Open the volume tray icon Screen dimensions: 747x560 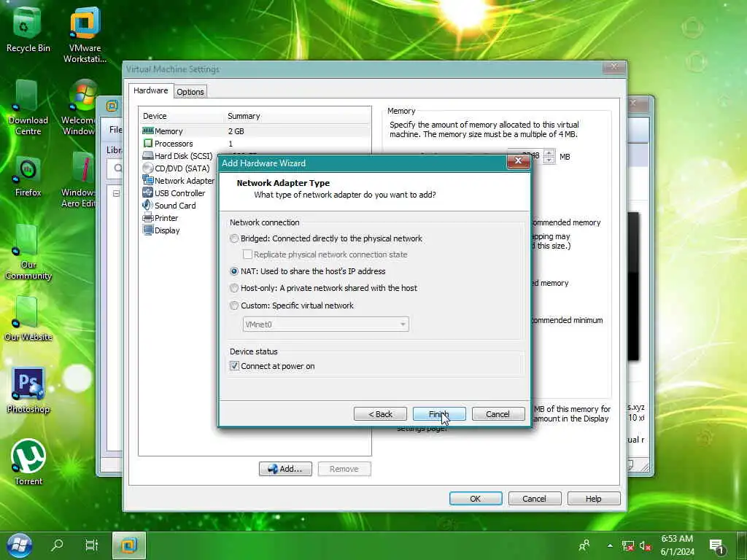645,546
